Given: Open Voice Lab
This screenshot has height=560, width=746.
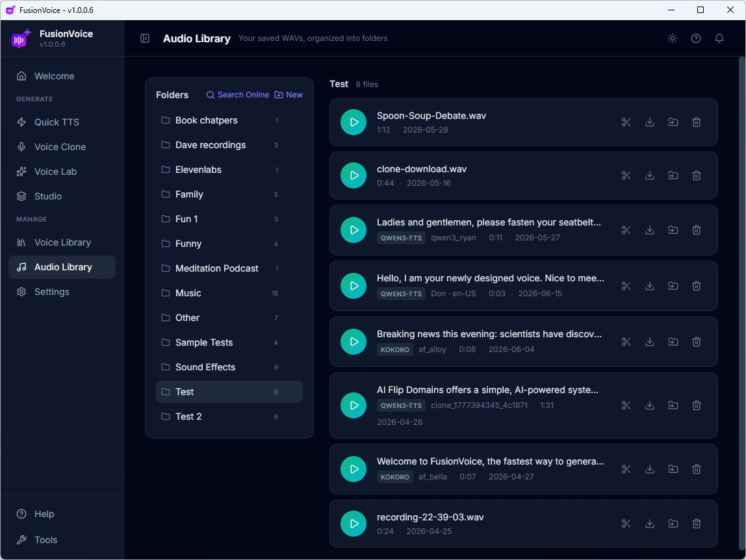Looking at the screenshot, I should click(x=62, y=172).
